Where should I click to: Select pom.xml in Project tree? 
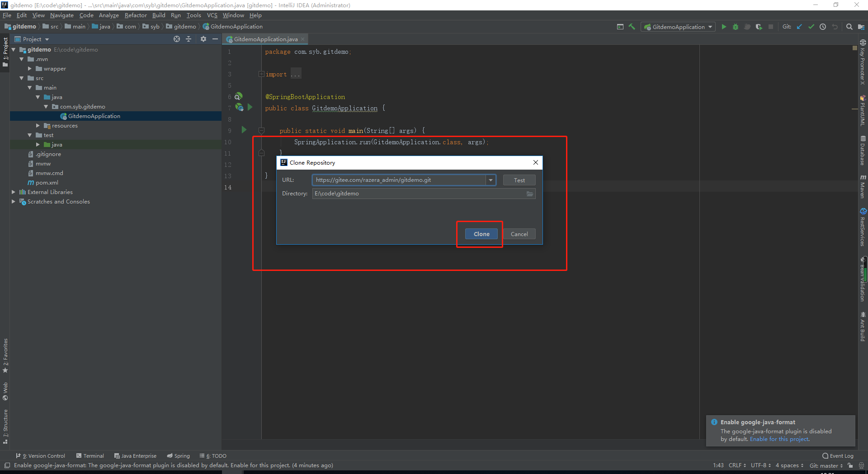click(x=47, y=183)
